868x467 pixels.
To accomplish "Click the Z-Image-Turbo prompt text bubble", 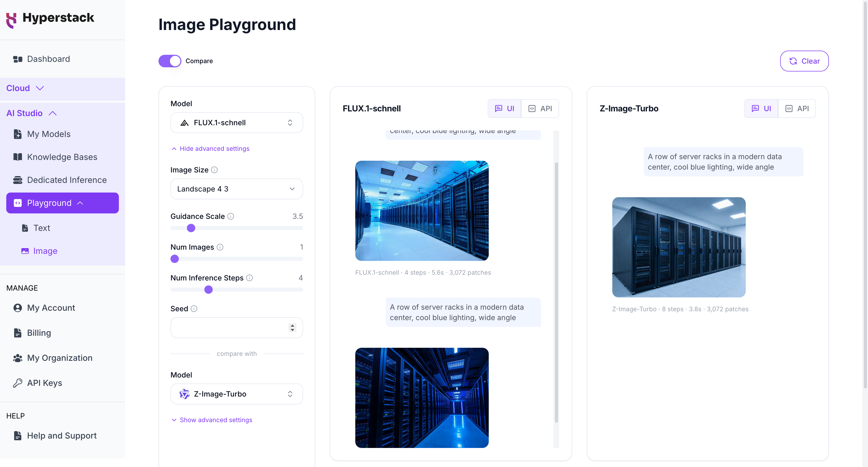I will click(x=723, y=162).
